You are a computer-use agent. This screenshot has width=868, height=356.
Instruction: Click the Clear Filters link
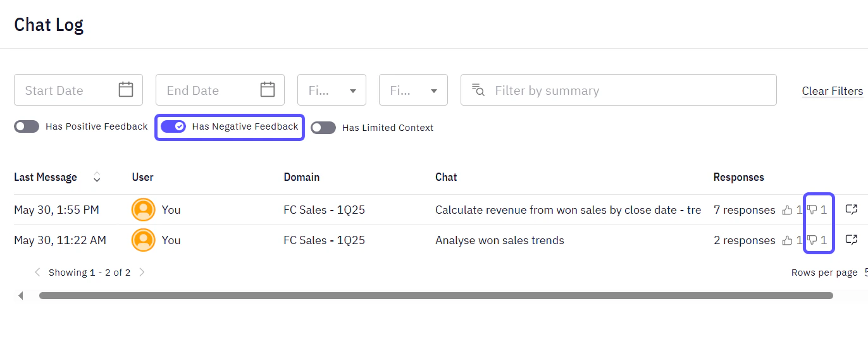click(x=833, y=91)
